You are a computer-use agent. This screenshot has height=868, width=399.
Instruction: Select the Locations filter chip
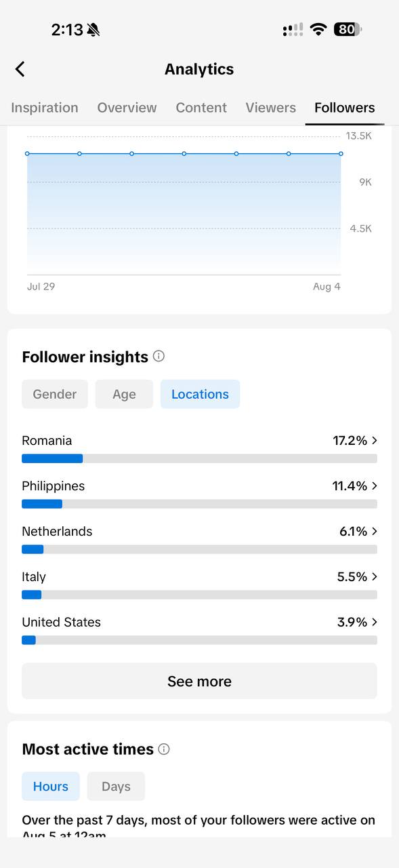(x=200, y=394)
